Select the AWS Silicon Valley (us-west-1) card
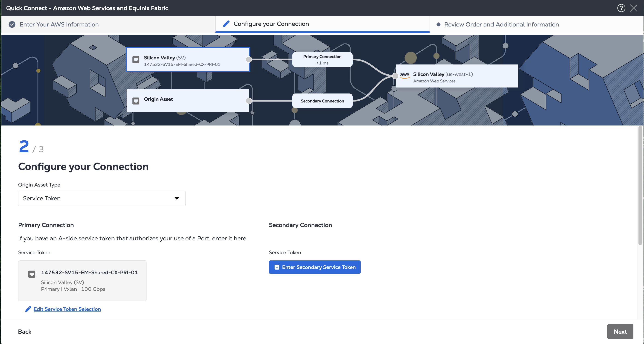Screen dimensions: 644x344 point(457,76)
